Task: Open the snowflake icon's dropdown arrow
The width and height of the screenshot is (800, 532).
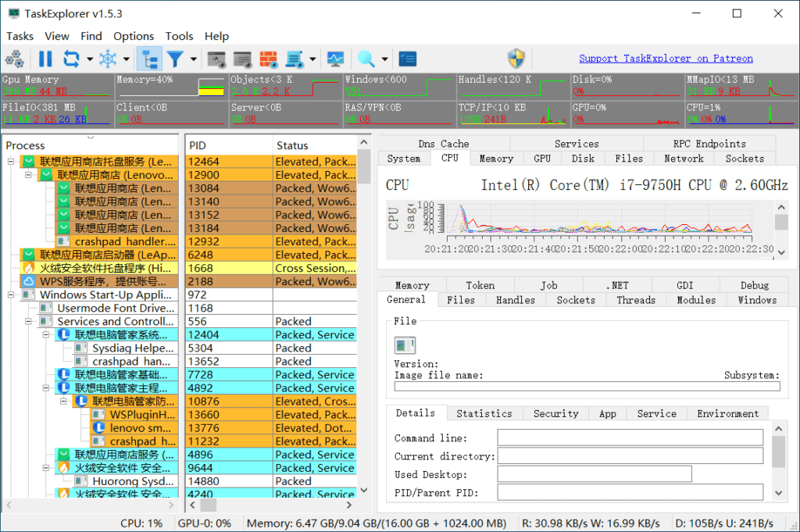Action: click(x=127, y=59)
